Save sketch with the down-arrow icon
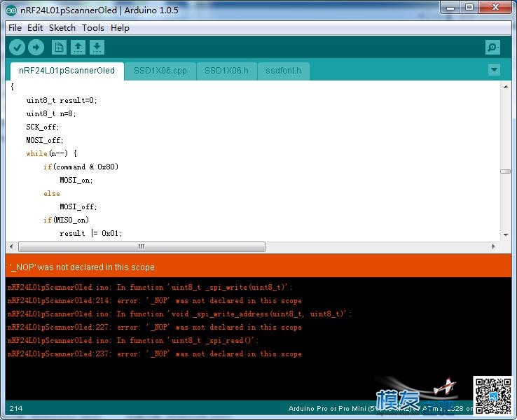The width and height of the screenshot is (517, 420). (97, 48)
